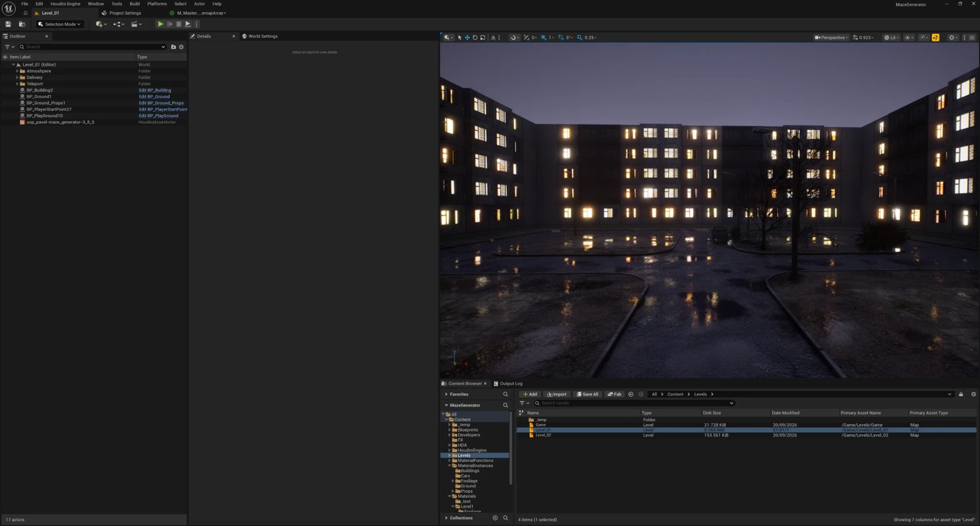Viewport: 980px width, 526px height.
Task: Save the current level with the disk icon
Action: coord(8,24)
